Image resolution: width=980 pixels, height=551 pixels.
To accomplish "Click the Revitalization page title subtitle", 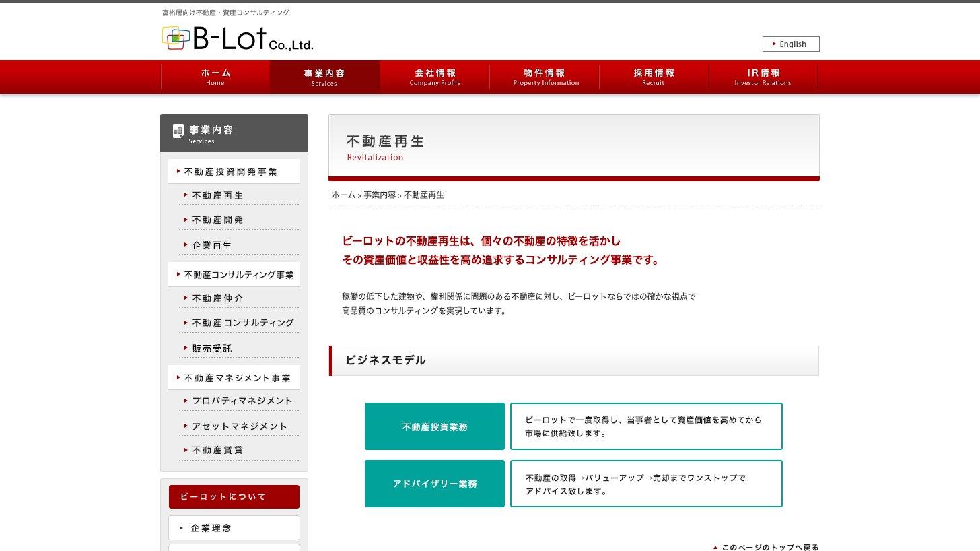I will tap(375, 158).
